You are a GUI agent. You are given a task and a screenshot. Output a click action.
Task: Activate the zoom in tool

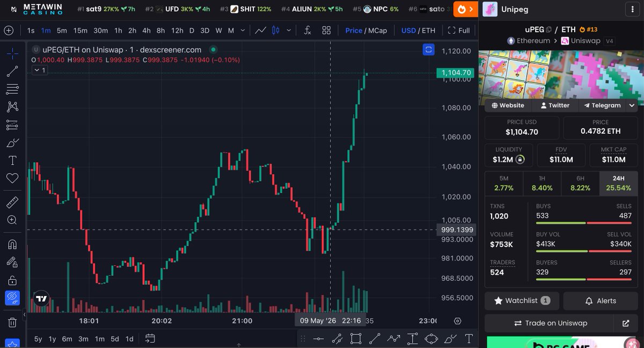[12, 220]
